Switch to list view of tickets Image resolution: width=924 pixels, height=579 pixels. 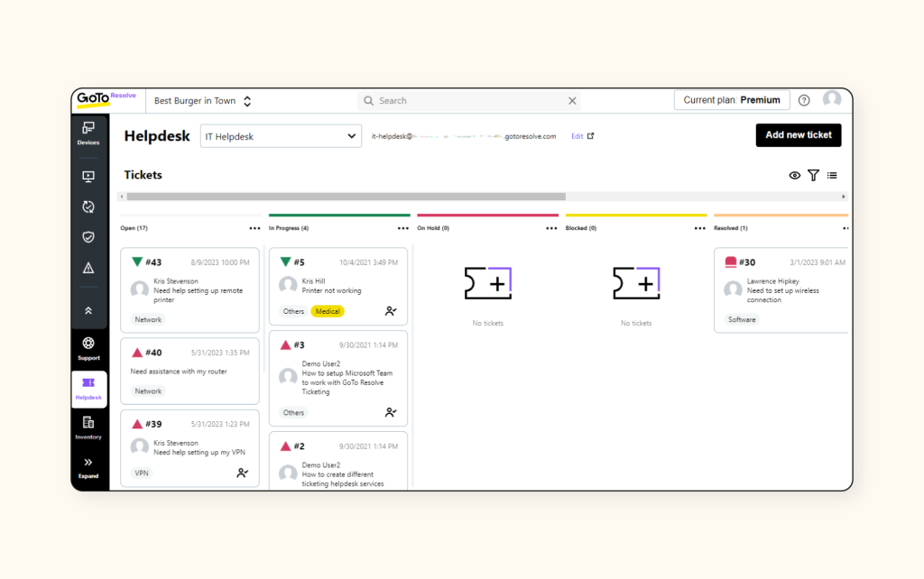pos(832,175)
